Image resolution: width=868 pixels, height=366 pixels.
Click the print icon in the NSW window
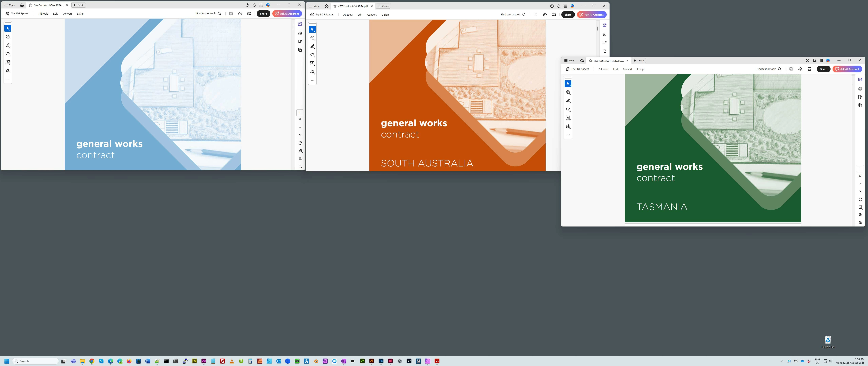click(x=249, y=14)
